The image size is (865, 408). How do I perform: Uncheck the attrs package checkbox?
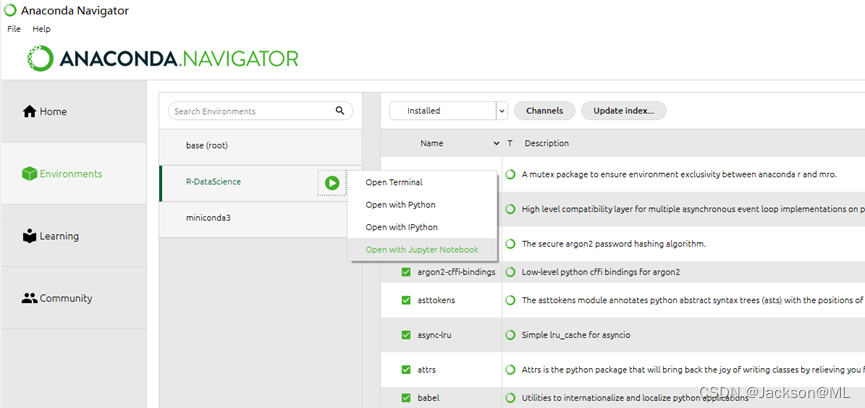click(406, 369)
